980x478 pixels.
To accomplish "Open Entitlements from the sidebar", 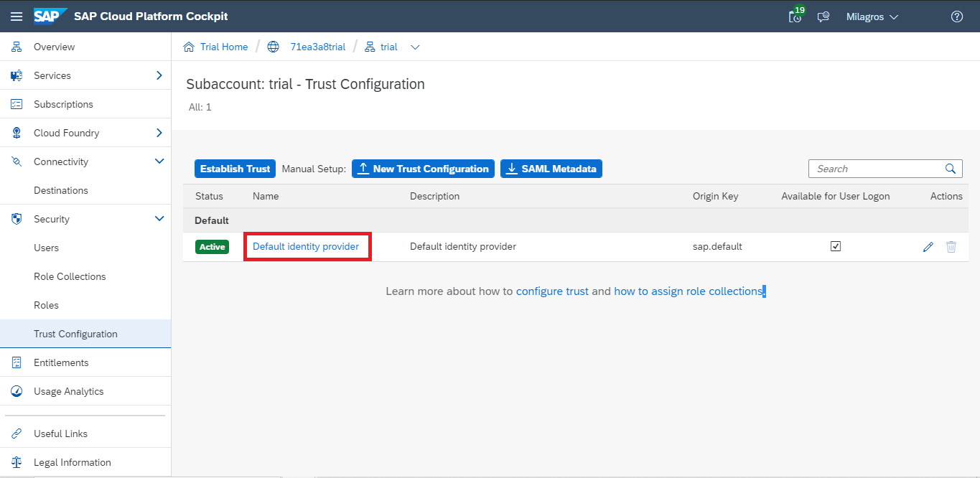I will click(61, 362).
